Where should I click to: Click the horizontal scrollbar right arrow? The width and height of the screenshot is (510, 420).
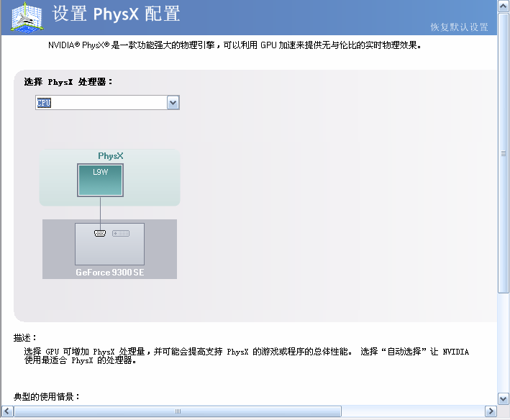tap(491, 411)
